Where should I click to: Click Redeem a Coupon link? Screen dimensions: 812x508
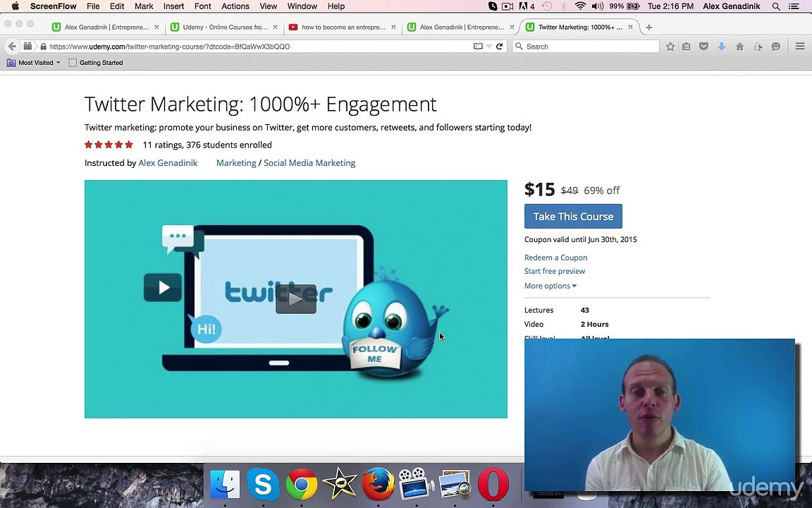point(555,257)
